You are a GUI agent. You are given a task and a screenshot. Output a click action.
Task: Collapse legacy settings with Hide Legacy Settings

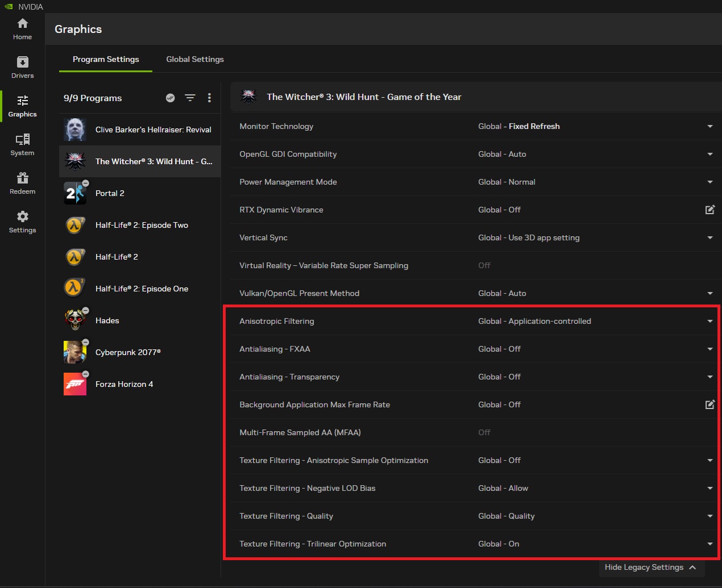(652, 567)
